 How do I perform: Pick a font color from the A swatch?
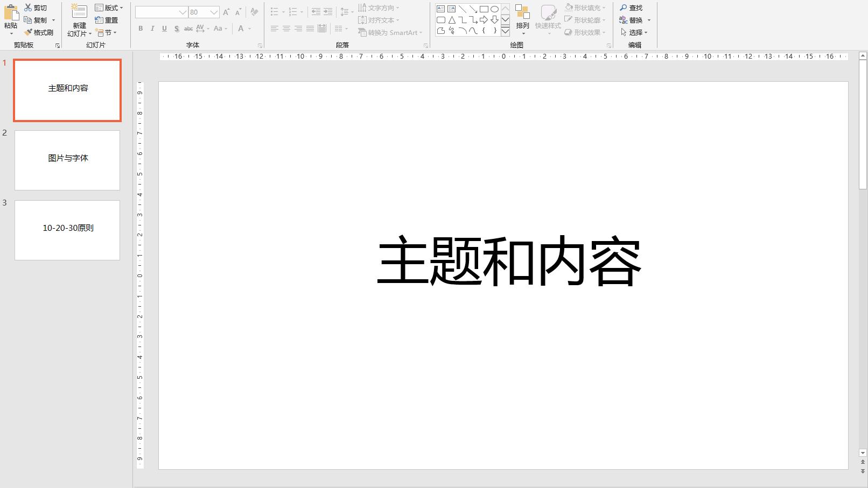241,29
